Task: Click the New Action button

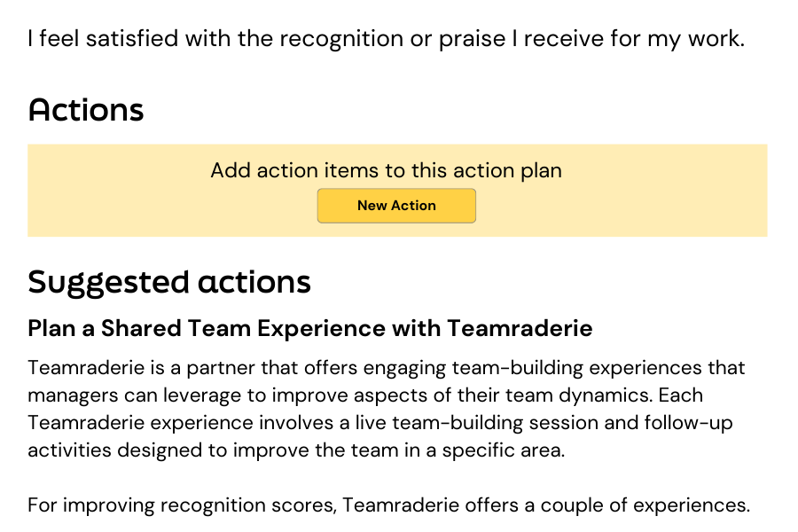Action: (x=396, y=206)
